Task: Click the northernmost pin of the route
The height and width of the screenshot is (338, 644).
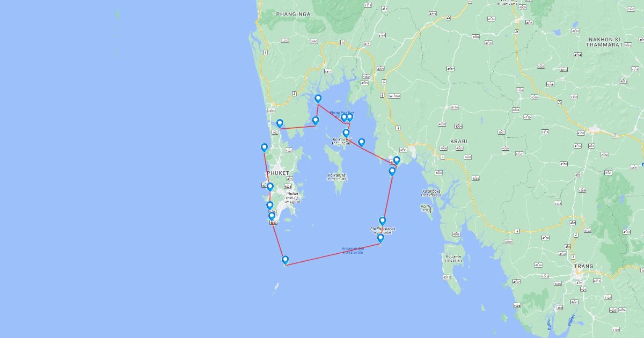Action: tap(318, 99)
